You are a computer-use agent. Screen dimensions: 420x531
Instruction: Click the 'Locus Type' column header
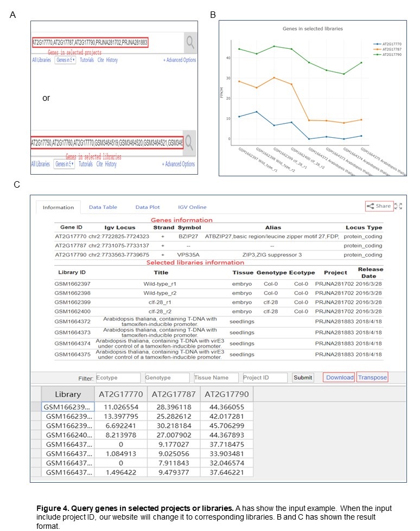pos(364,228)
